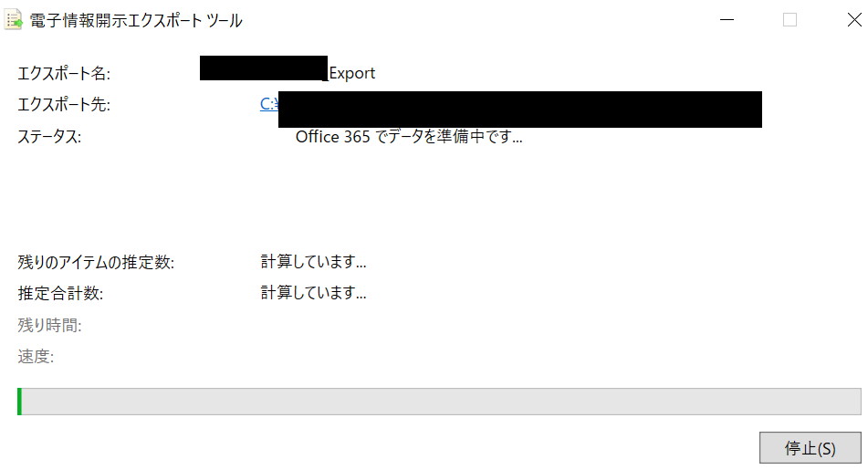Click 計算しています next to estimated total
The height and width of the screenshot is (470, 868).
pos(313,292)
